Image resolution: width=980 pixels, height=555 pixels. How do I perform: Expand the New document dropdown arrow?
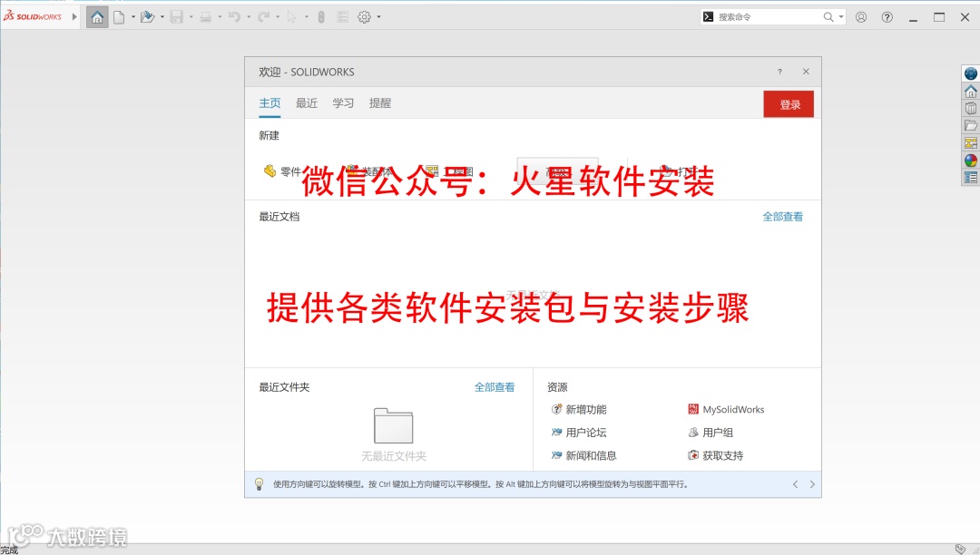[x=133, y=17]
